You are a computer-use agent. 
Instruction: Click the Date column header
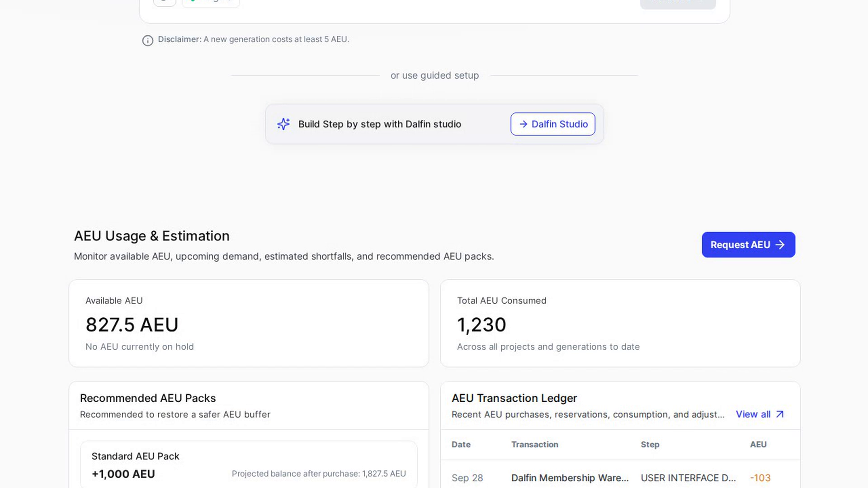click(461, 444)
